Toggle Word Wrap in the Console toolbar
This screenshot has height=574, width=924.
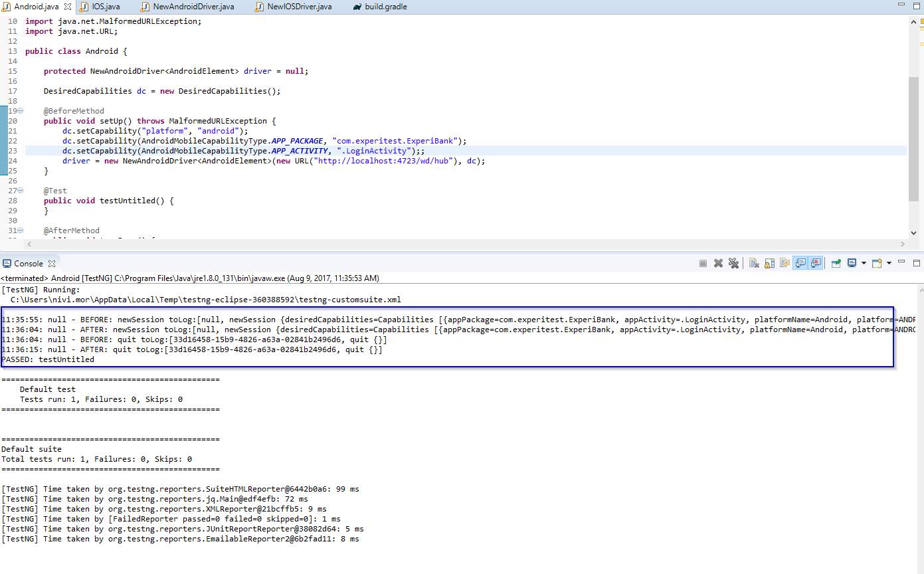785,263
